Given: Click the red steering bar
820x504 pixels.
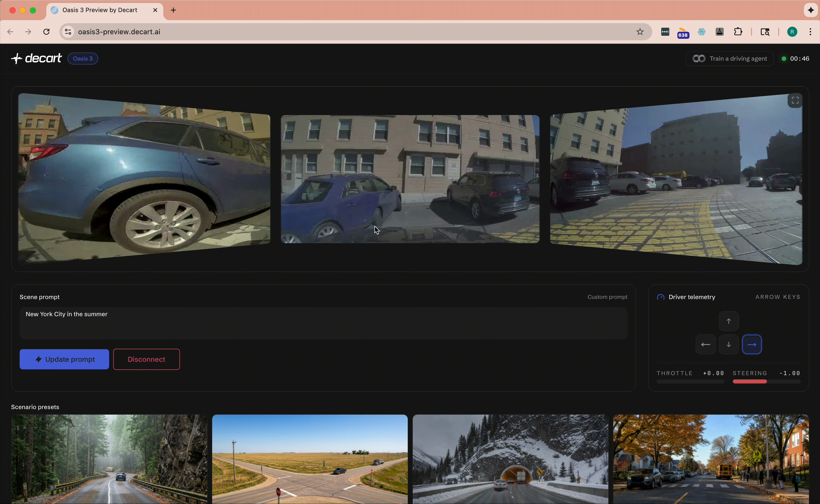Looking at the screenshot, I should [750, 382].
